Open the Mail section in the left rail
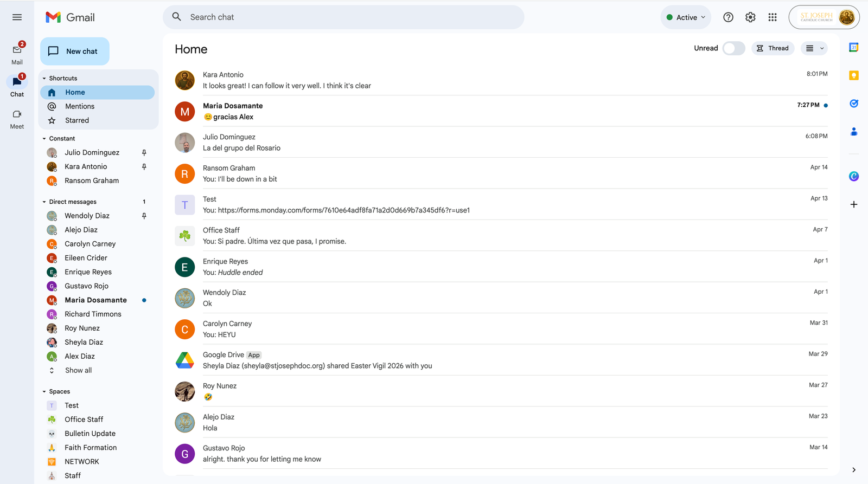The width and height of the screenshot is (868, 484). (x=17, y=53)
